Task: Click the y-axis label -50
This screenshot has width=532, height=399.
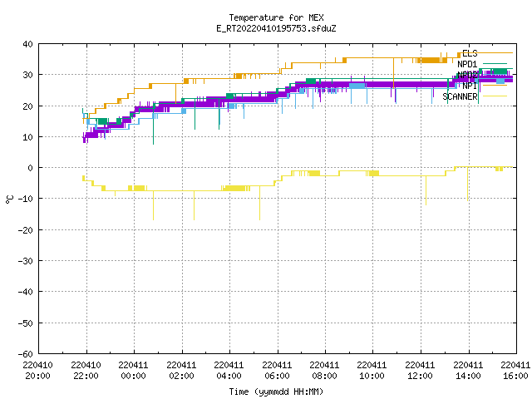Action: pos(26,323)
